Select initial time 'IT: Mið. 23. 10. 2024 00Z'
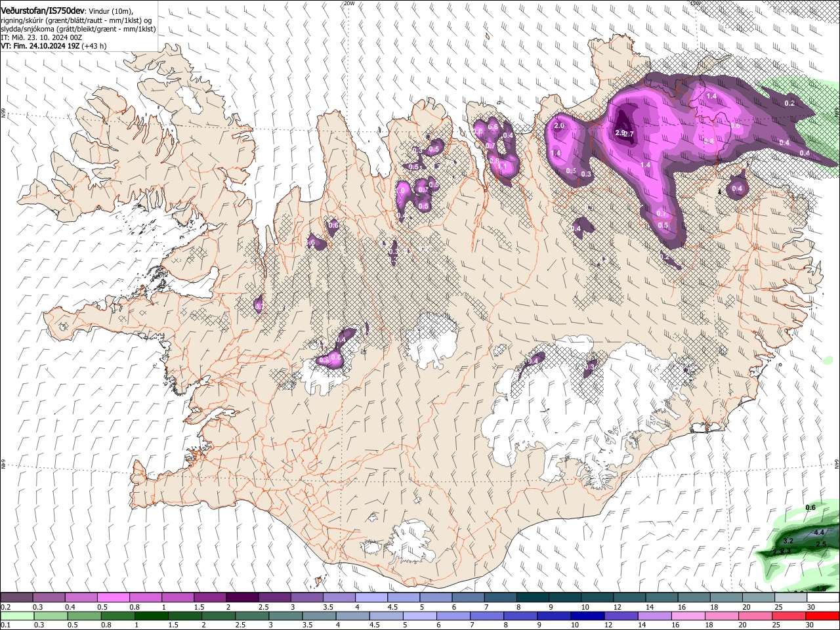Screen dimensions: 840x630 (x=43, y=37)
